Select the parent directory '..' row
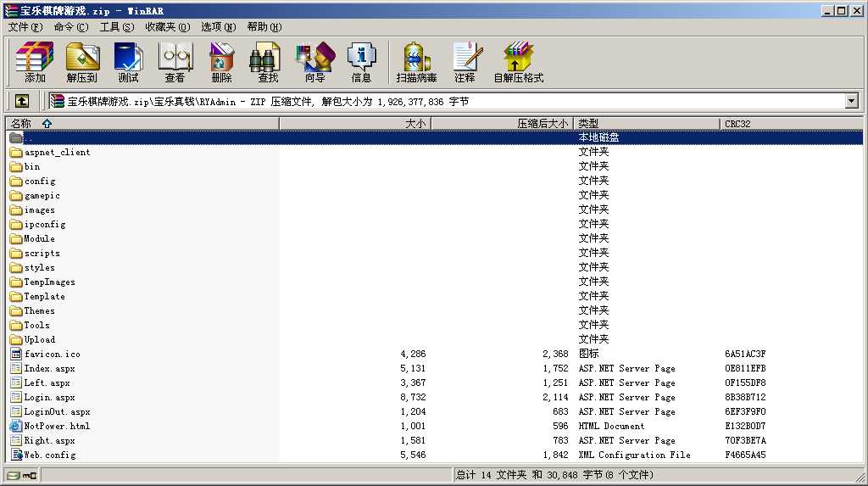Screen dimensions: 868x486 tap(435, 137)
